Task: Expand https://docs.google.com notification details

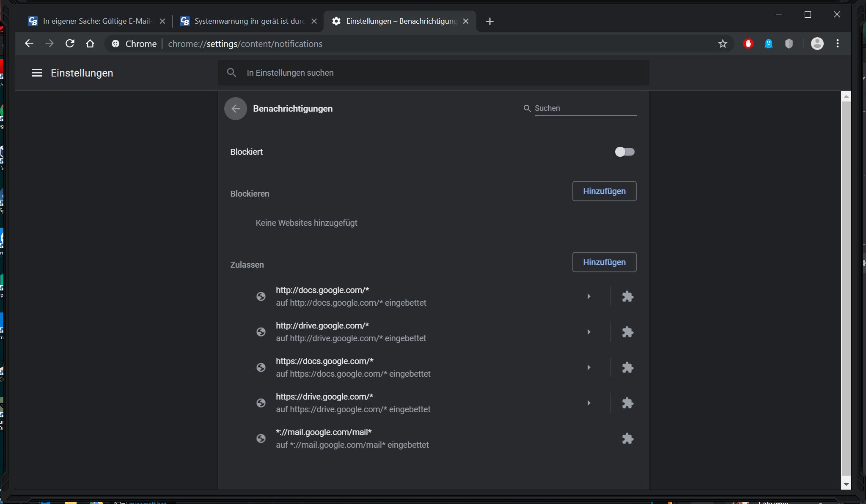Action: click(x=588, y=367)
